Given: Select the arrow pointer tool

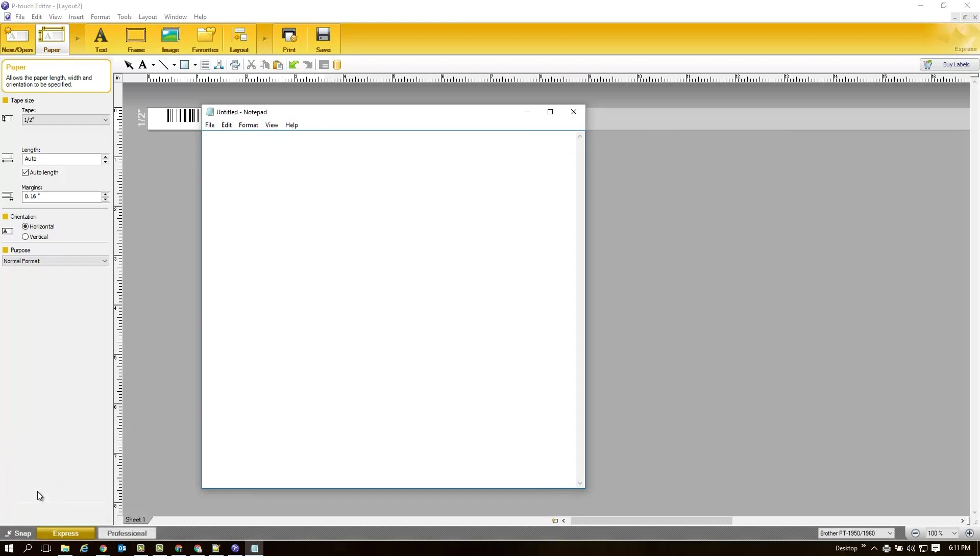Looking at the screenshot, I should coord(129,65).
